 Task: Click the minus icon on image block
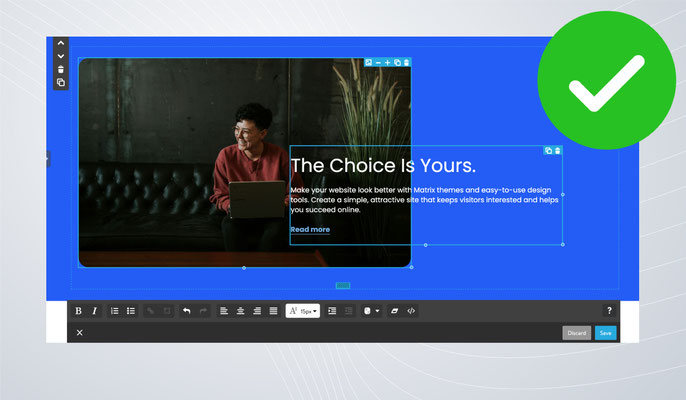tap(378, 63)
